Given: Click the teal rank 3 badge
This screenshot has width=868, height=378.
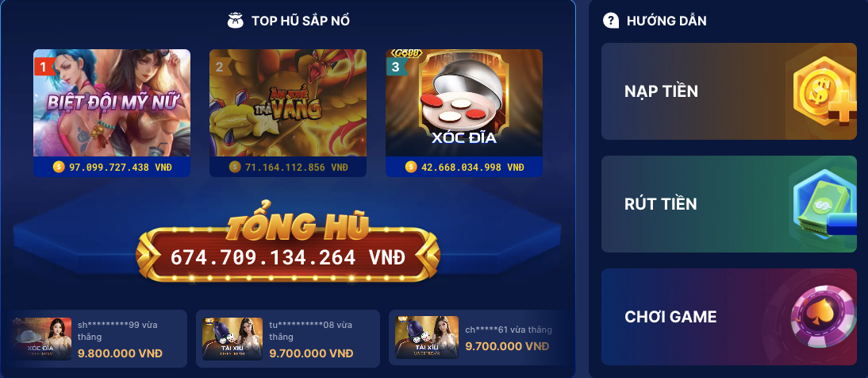Looking at the screenshot, I should tap(396, 67).
